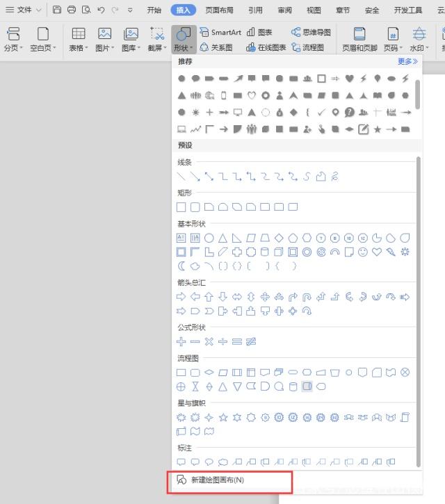This screenshot has height=504, width=445.
Task: Expand the 图库 dropdown
Action: pyautogui.click(x=131, y=39)
